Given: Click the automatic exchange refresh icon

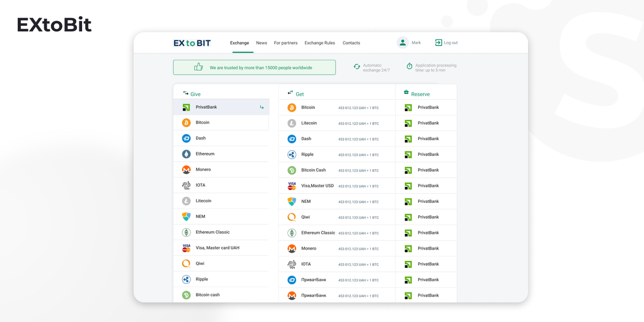Looking at the screenshot, I should pos(357,67).
